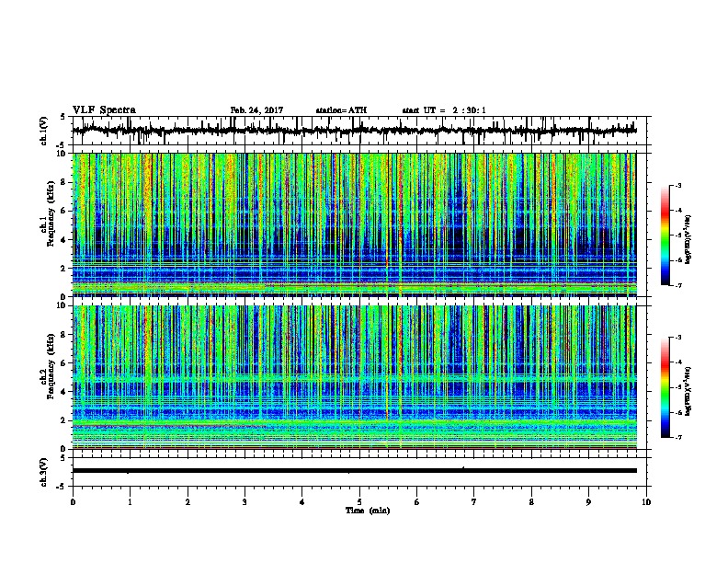The width and height of the screenshot is (728, 563).
Task: Click the "VLF Spectra" plot title
Action: 104,110
